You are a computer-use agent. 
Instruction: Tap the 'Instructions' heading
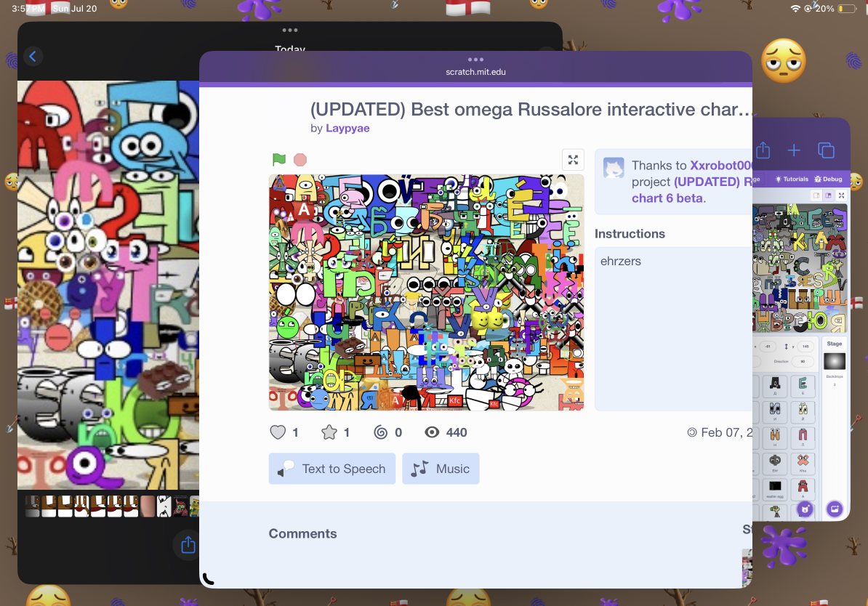pyautogui.click(x=630, y=233)
